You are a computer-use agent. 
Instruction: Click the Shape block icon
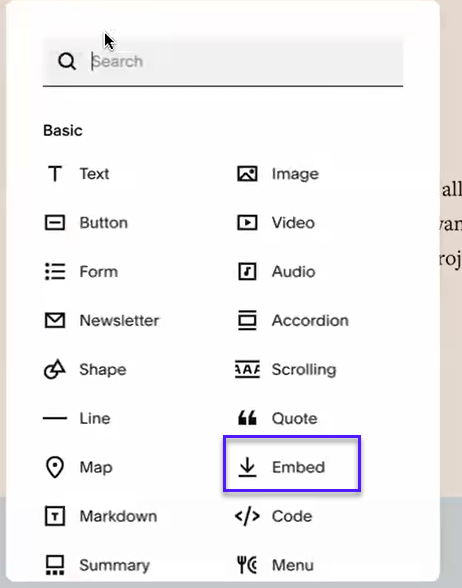point(55,369)
